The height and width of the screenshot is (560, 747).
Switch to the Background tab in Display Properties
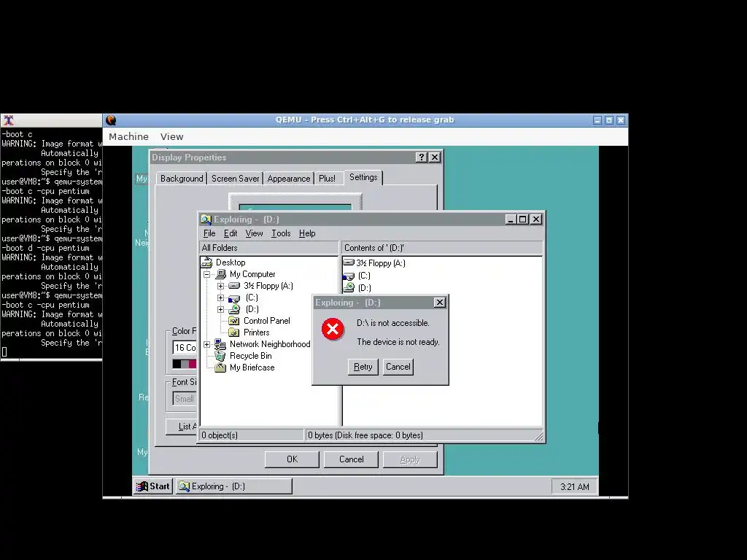182,179
